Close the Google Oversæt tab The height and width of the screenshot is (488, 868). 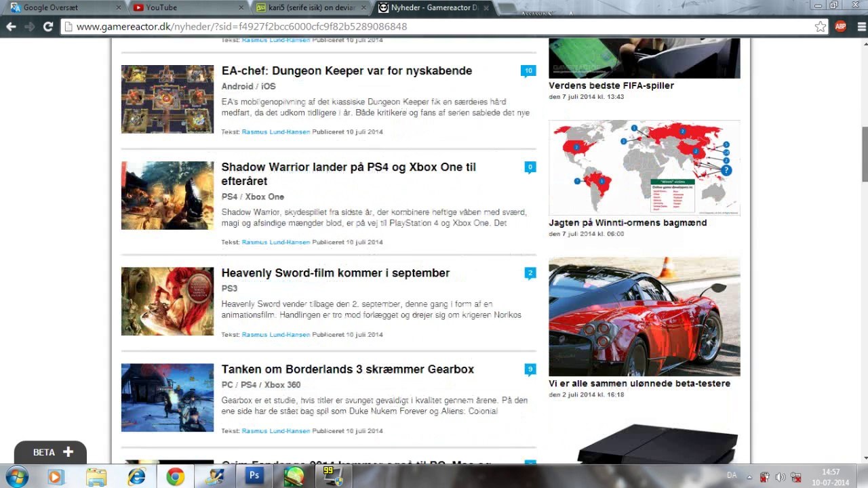(x=118, y=7)
